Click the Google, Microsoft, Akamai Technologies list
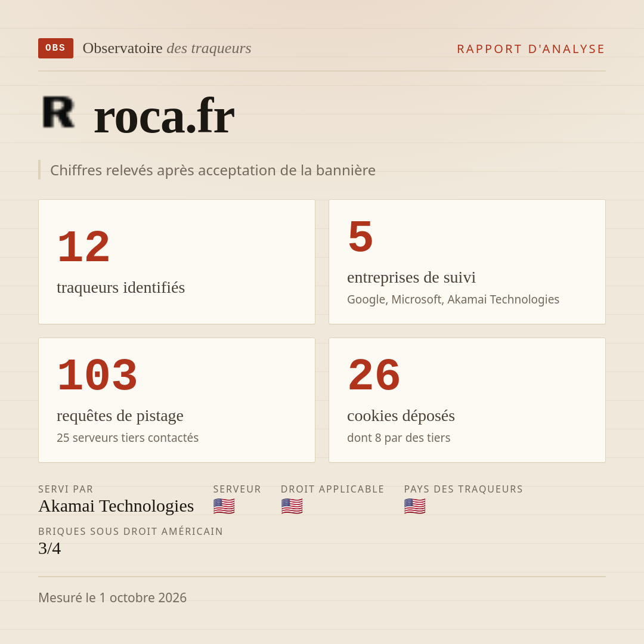Screen dimensions: 644x644 (453, 299)
